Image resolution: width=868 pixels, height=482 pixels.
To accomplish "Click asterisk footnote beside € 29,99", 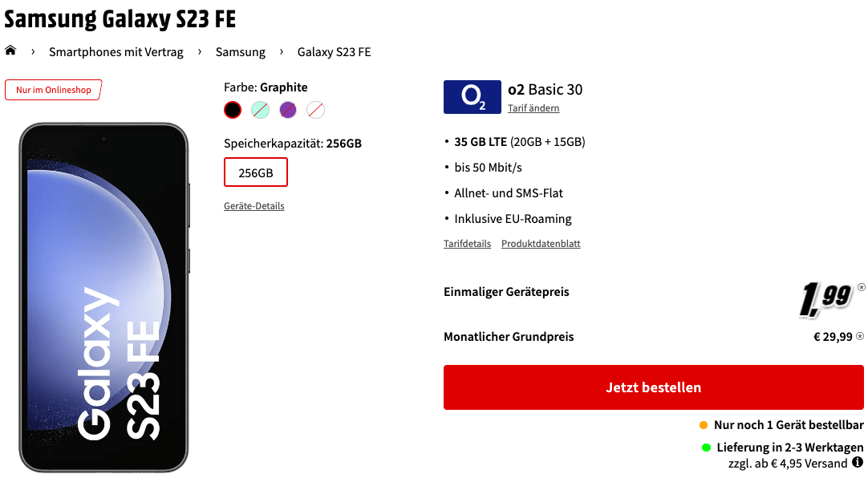I will 860,336.
